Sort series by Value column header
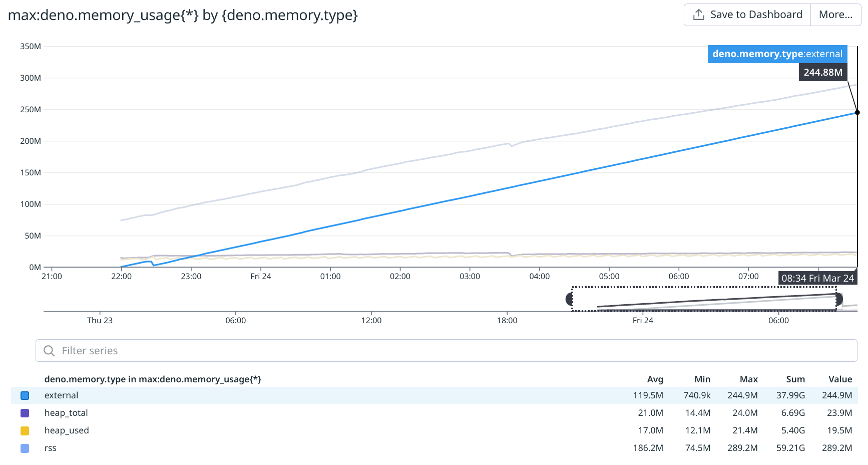 (840, 379)
